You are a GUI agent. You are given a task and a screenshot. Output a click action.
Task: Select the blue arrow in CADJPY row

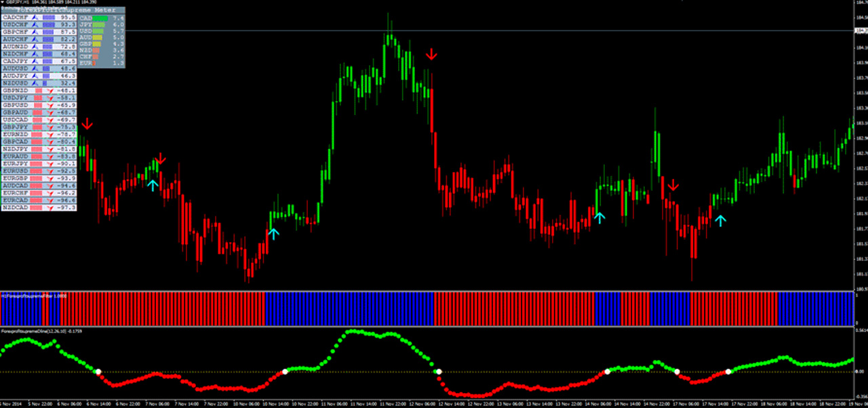click(x=37, y=61)
